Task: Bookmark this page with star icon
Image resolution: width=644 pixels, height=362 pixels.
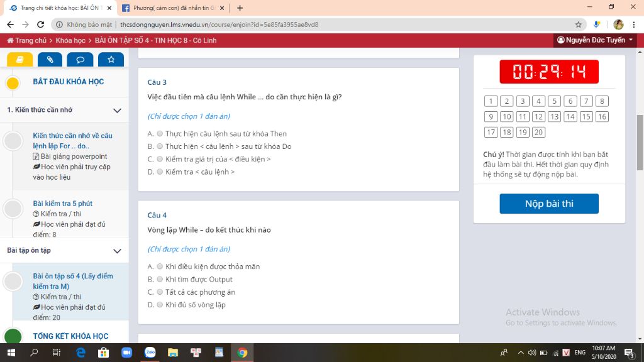Action: point(579,25)
